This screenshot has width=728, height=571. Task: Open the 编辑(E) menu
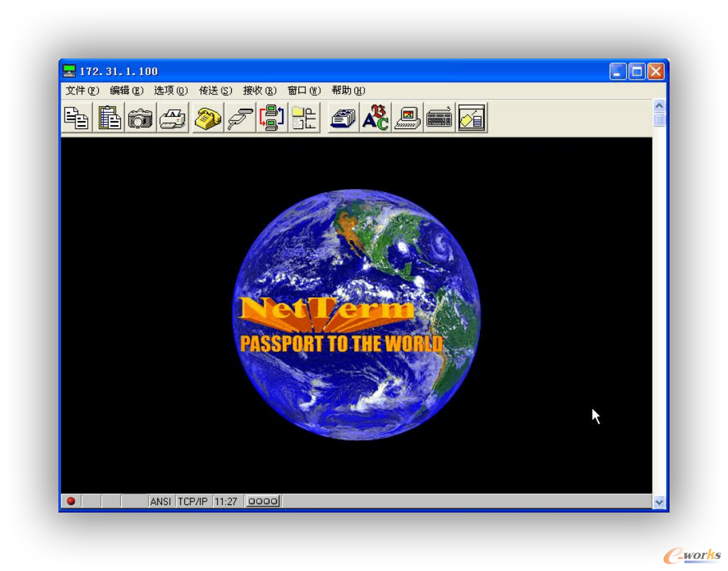pyautogui.click(x=126, y=90)
